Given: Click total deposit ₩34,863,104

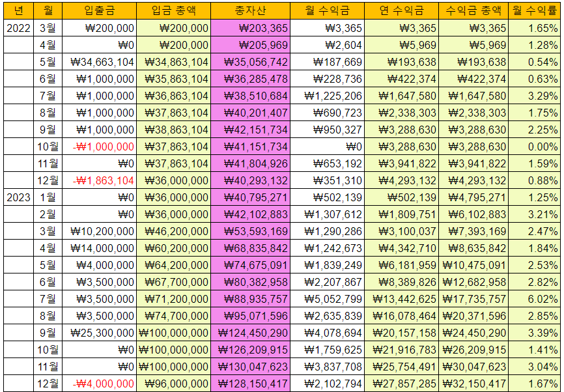Looking at the screenshot, I should point(174,62).
